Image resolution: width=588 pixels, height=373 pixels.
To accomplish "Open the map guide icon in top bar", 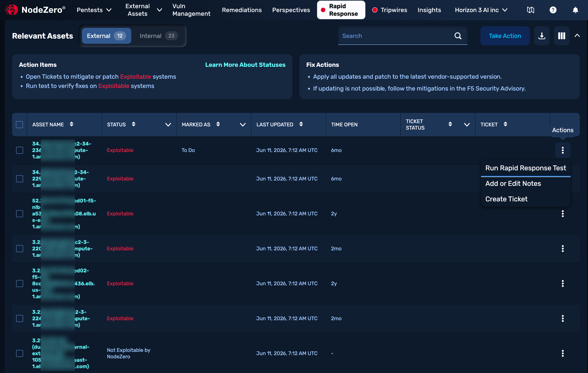I will click(x=530, y=10).
